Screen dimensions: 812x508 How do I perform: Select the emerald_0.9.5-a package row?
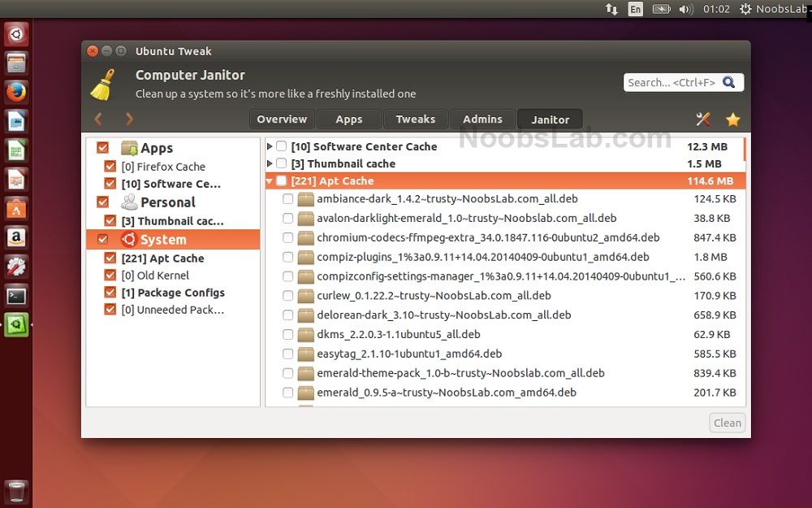pyautogui.click(x=505, y=393)
